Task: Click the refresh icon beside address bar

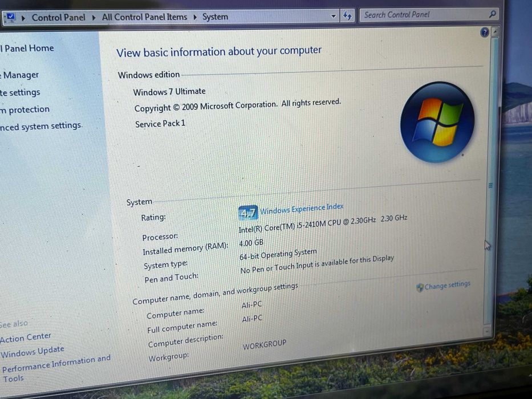Action: [347, 15]
